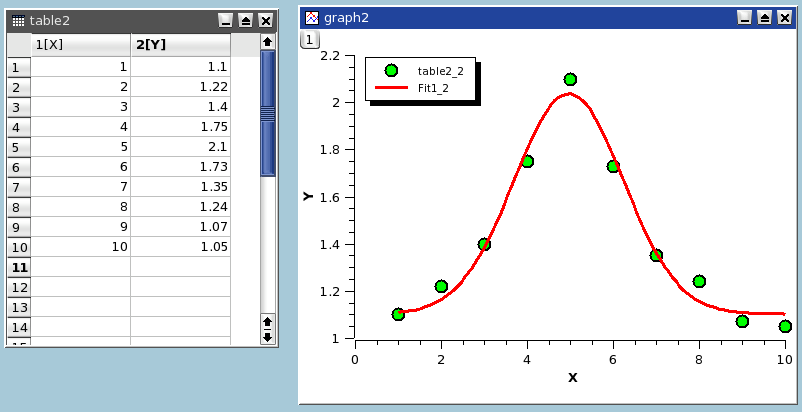Screen dimensions: 802x412
Task: Click green circle symbol for table2_2 in legend
Action: coord(391,71)
